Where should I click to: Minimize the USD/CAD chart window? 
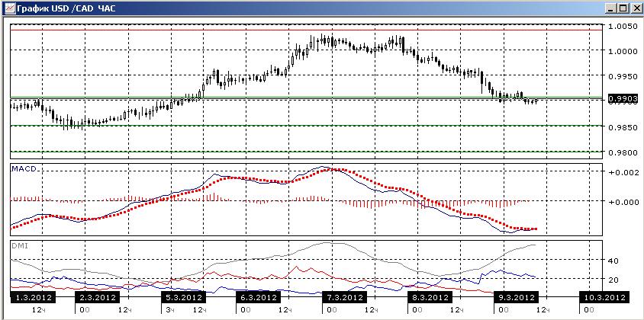(610, 8)
